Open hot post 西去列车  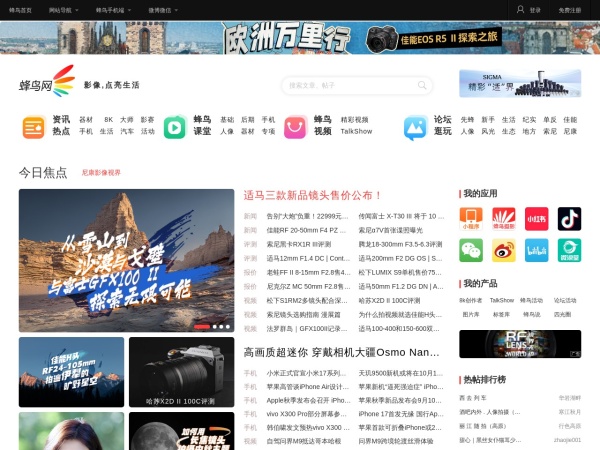point(473,398)
